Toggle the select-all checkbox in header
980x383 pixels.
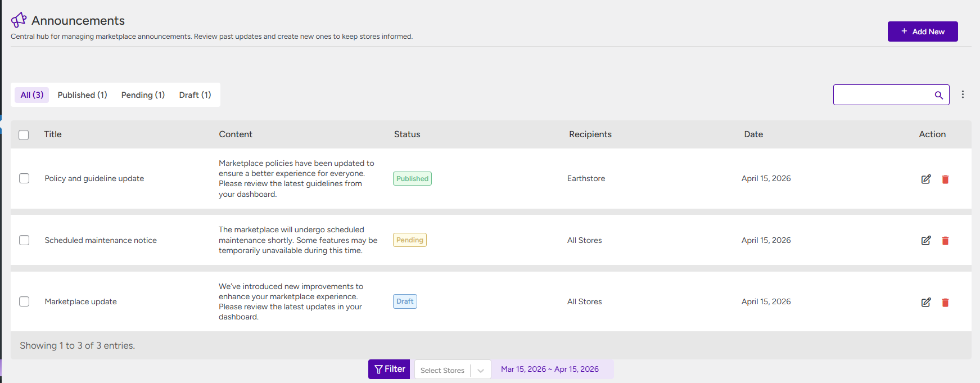[24, 135]
